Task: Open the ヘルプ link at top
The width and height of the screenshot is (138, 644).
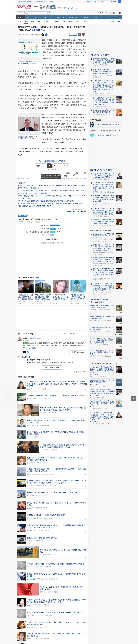Action: (x=94, y=2)
